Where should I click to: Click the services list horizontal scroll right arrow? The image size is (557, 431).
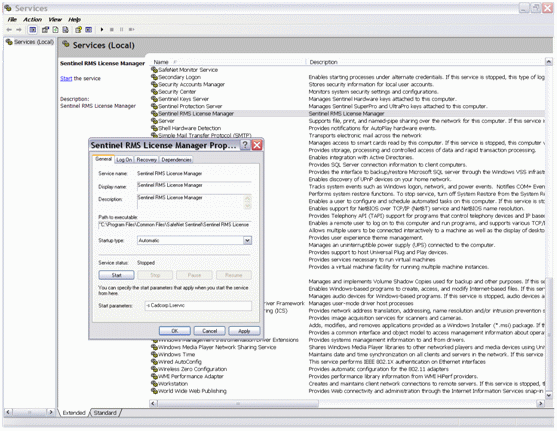tap(540, 403)
